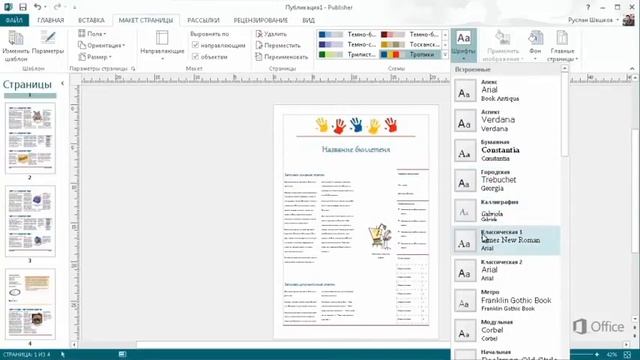The image size is (640, 360).
Task: Toggle align to направляющим checkbox
Action: [195, 45]
